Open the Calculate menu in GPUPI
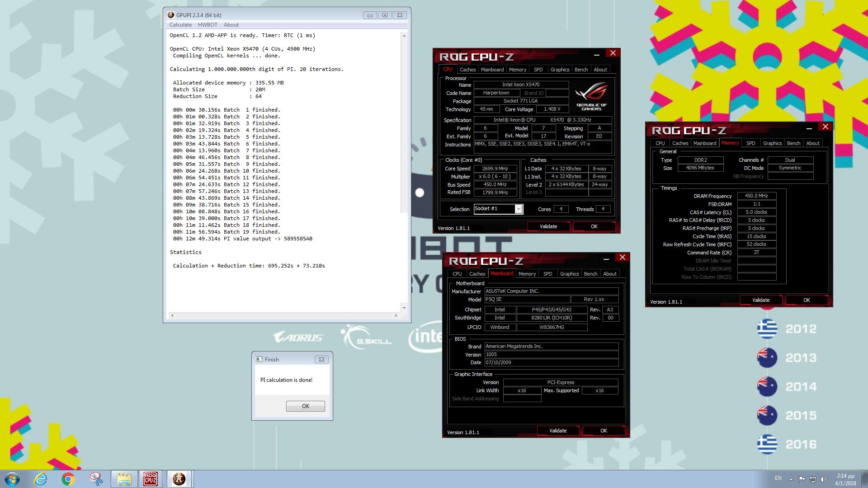Screen dimensions: 868x488 180,25
